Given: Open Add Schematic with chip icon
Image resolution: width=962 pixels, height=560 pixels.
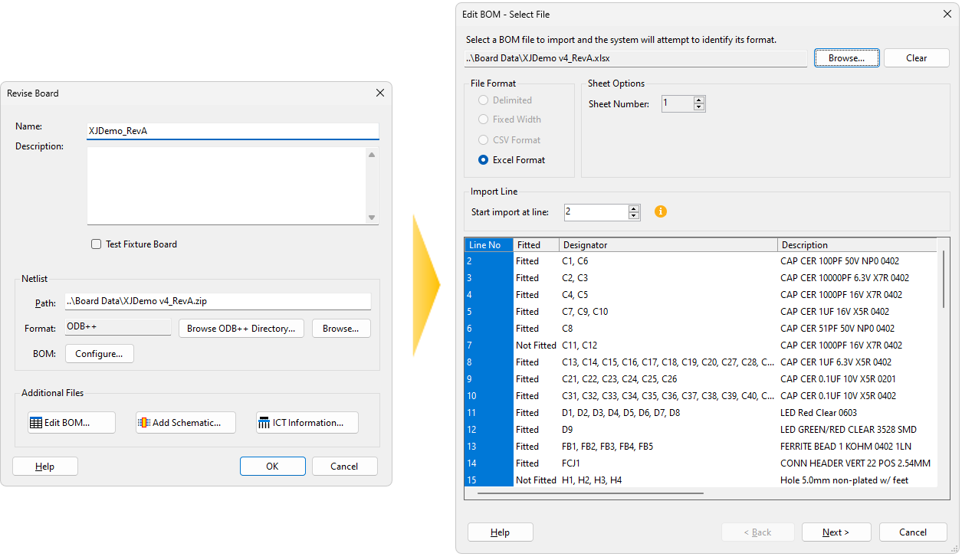Looking at the screenshot, I should (186, 423).
